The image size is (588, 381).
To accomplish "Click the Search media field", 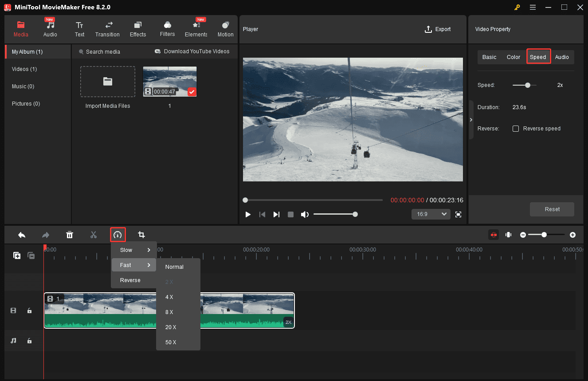I will [x=103, y=52].
